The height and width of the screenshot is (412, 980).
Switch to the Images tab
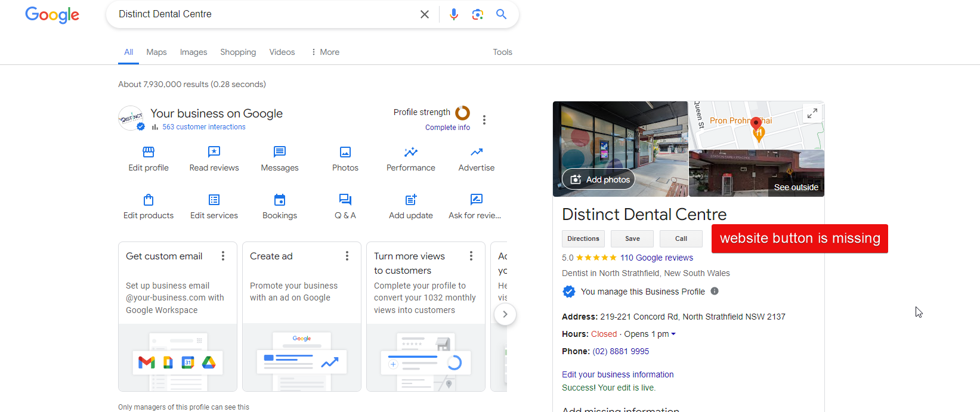pyautogui.click(x=193, y=52)
